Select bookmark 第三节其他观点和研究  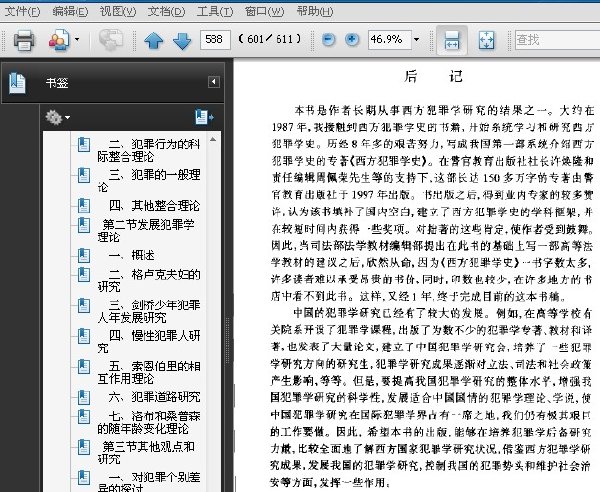coord(146,452)
